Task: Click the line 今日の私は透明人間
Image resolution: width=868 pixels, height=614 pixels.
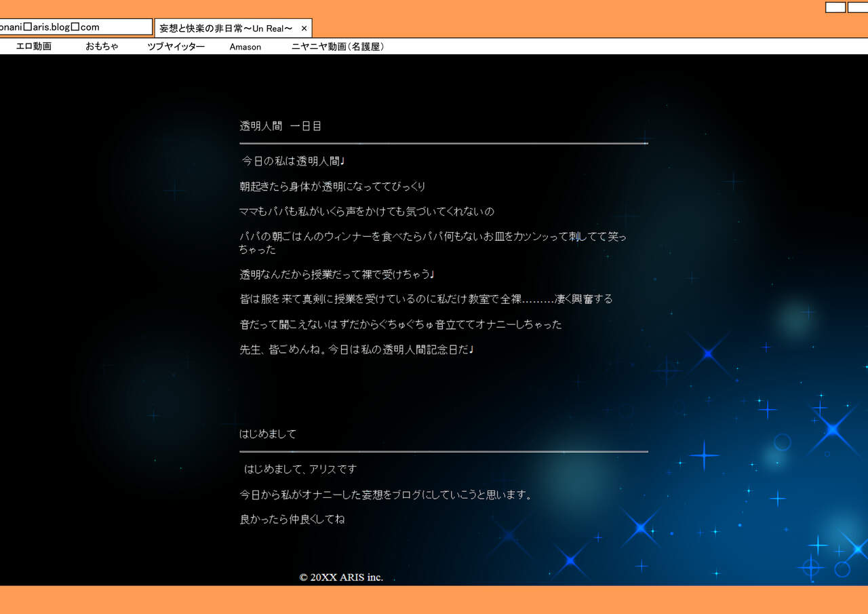Action: (294, 161)
